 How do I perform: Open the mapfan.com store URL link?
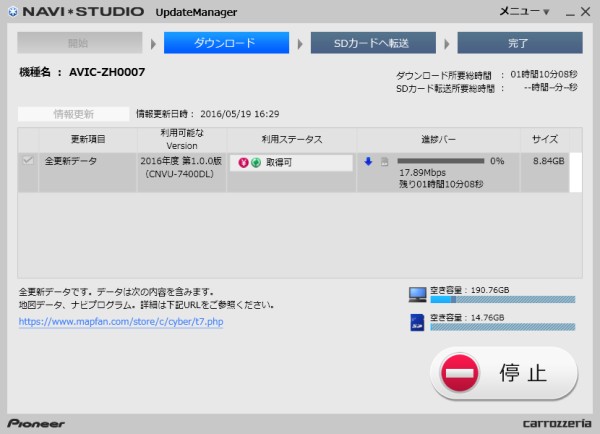(121, 322)
